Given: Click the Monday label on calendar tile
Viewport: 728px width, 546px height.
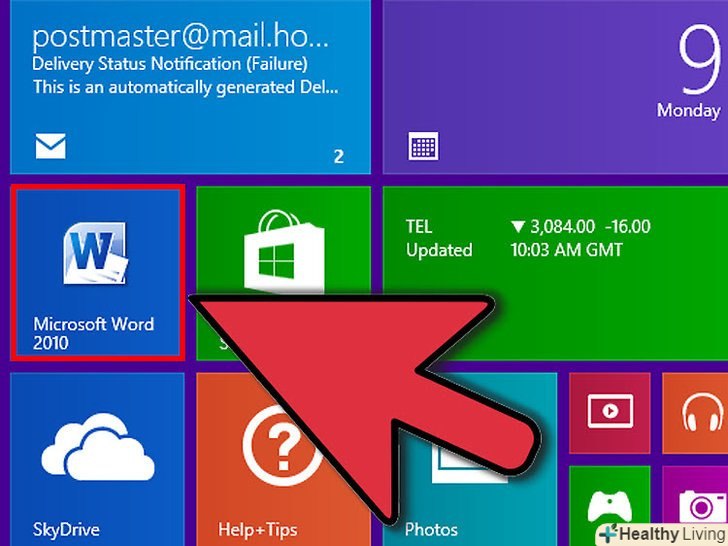Looking at the screenshot, I should 689,110.
